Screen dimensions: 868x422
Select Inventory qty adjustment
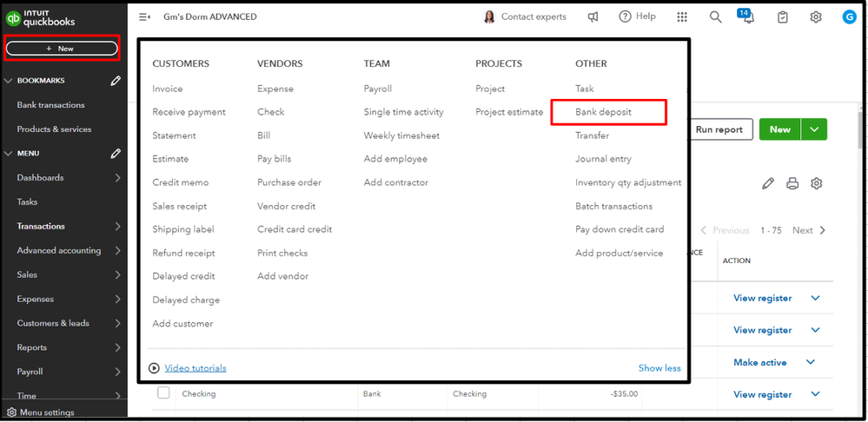click(x=628, y=182)
